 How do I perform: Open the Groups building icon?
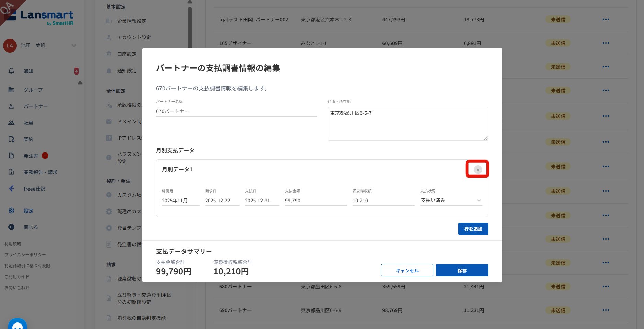click(11, 90)
